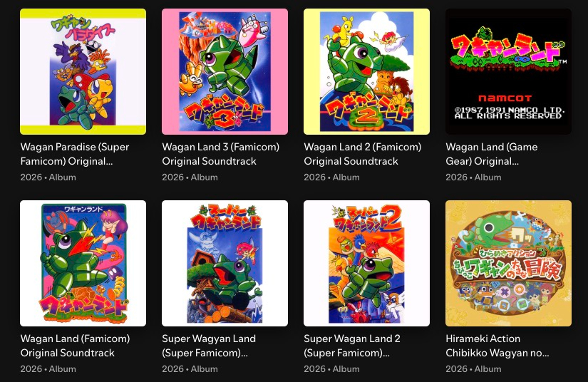Image resolution: width=588 pixels, height=382 pixels.
Task: Select 2026 Album subtitle under Wagan Paradise
Action: coord(48,177)
